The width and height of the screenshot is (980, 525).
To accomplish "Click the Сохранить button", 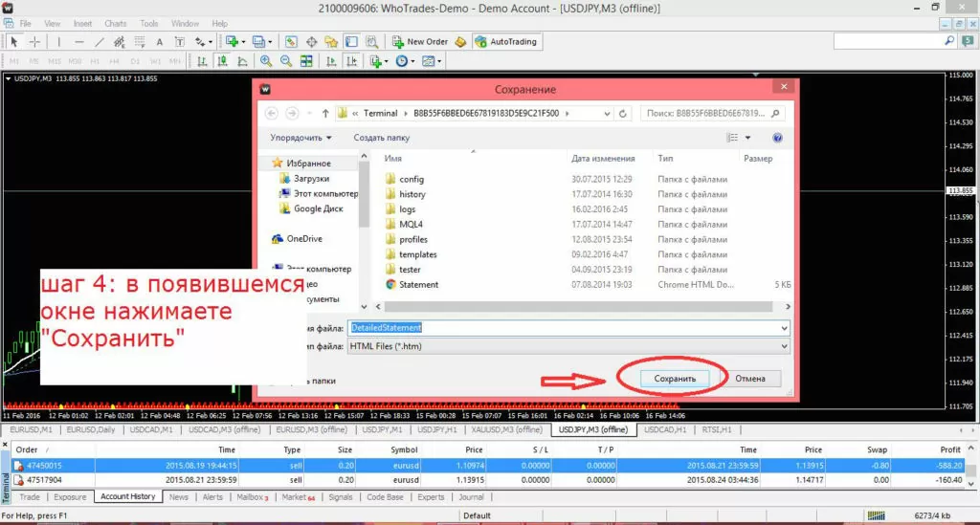I will coord(675,379).
